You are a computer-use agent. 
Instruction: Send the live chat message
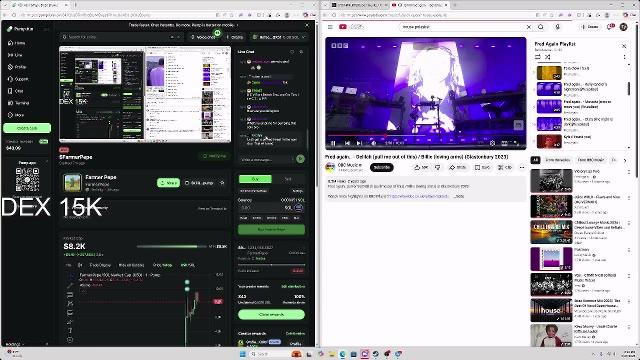pos(300,159)
